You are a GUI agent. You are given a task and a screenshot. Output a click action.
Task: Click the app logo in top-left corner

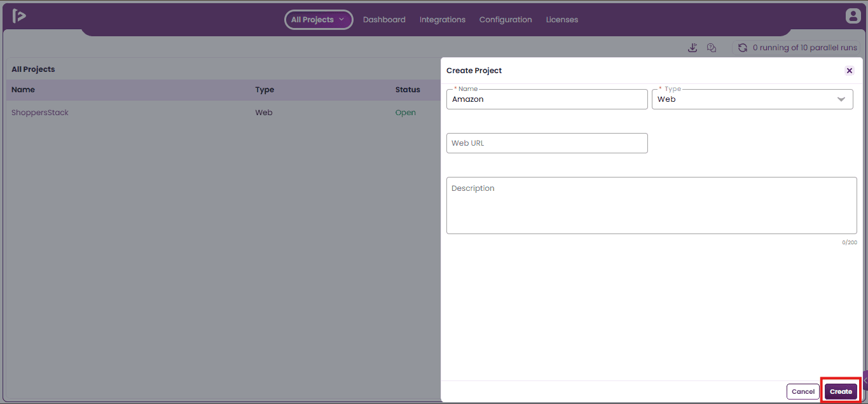(18, 17)
